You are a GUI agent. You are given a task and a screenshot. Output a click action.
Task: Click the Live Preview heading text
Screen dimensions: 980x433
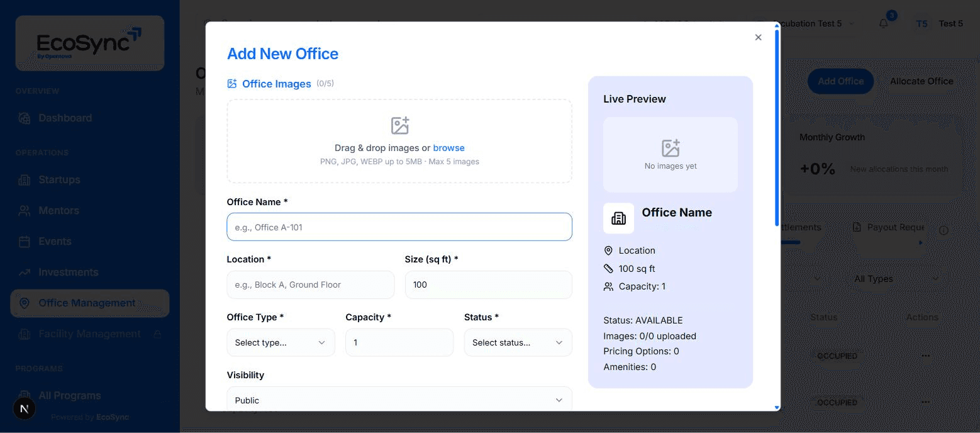pos(634,99)
